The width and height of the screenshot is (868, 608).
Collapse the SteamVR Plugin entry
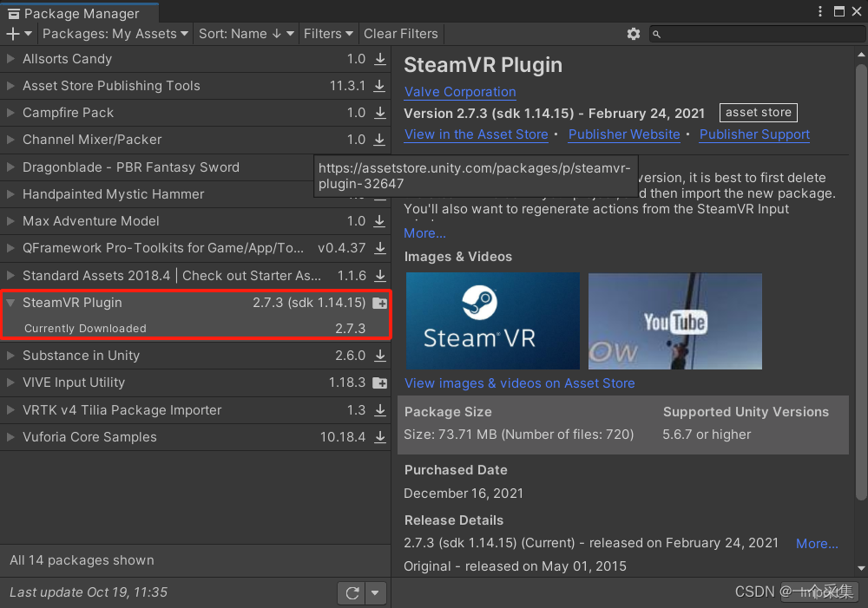coord(10,303)
